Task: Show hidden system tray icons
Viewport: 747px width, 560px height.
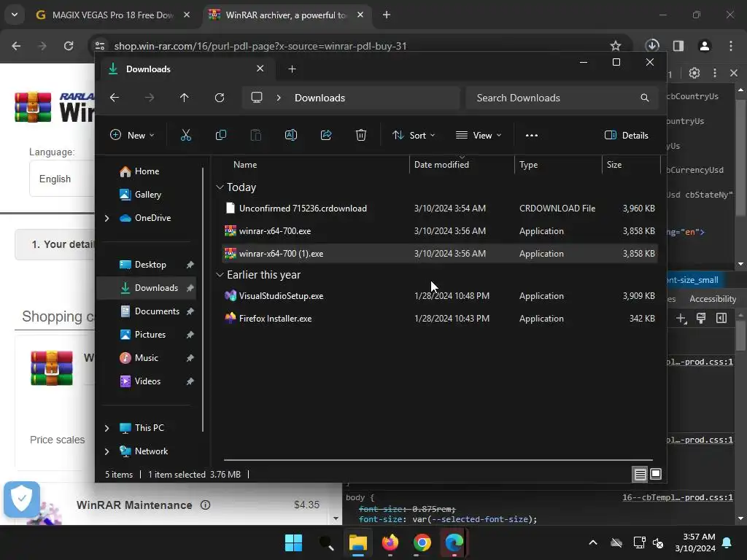Action: pyautogui.click(x=592, y=542)
